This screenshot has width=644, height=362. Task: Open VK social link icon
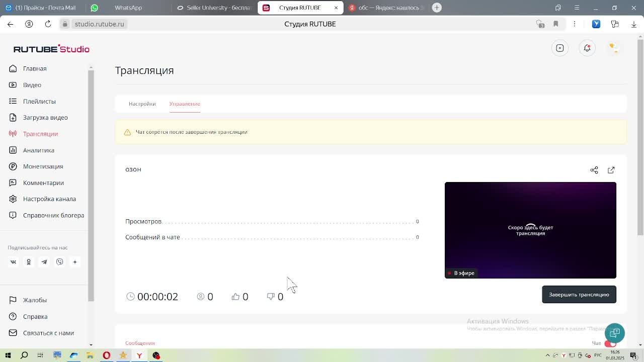coord(13,262)
